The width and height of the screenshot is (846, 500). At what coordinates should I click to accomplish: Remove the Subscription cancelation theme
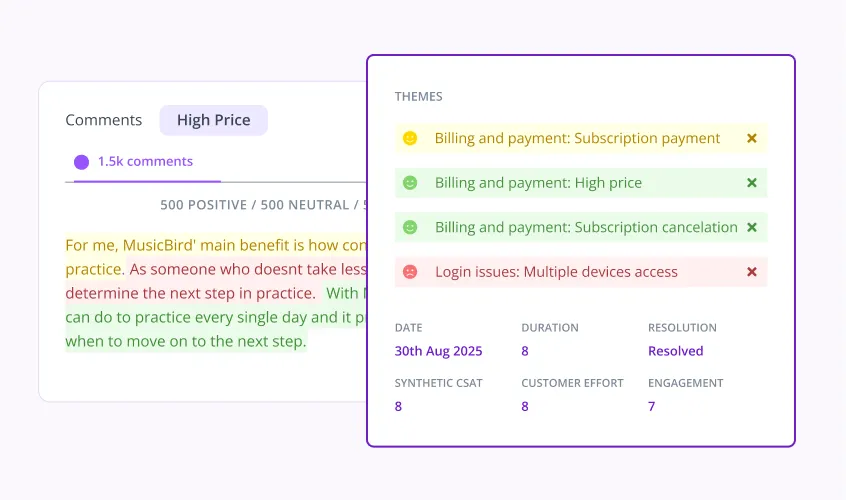[x=752, y=228]
